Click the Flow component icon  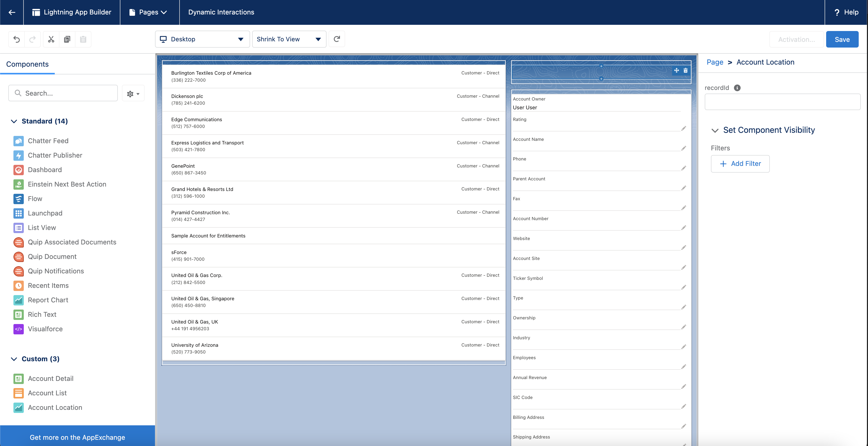coord(19,199)
